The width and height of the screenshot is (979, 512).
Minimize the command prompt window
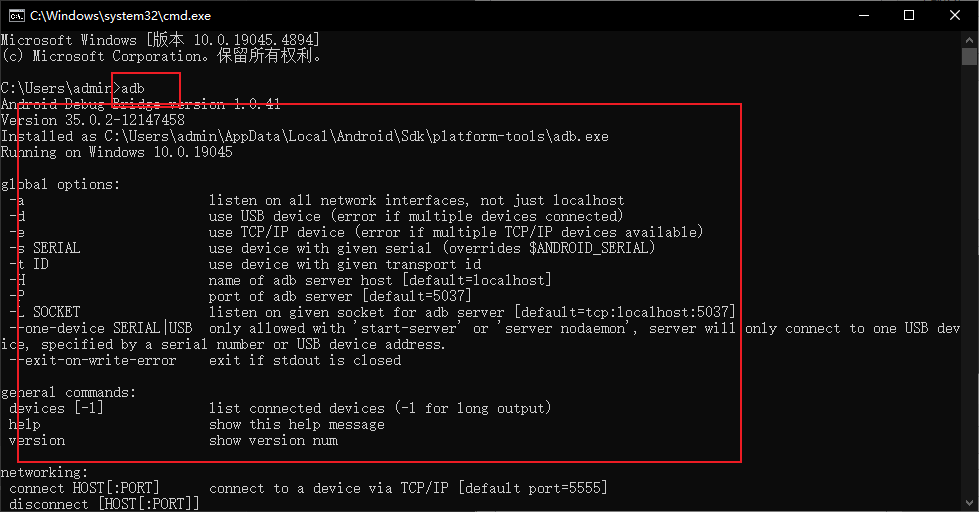pos(864,16)
